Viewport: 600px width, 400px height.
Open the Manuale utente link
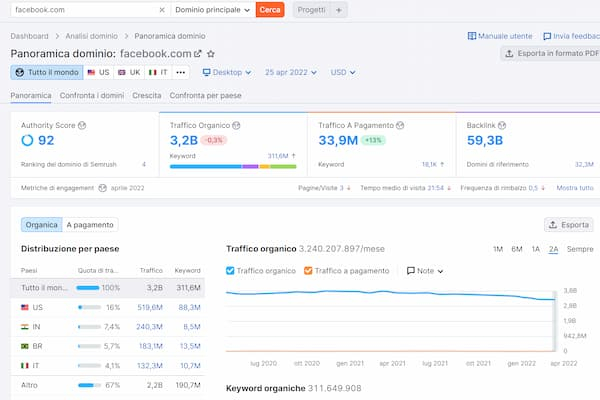point(500,36)
